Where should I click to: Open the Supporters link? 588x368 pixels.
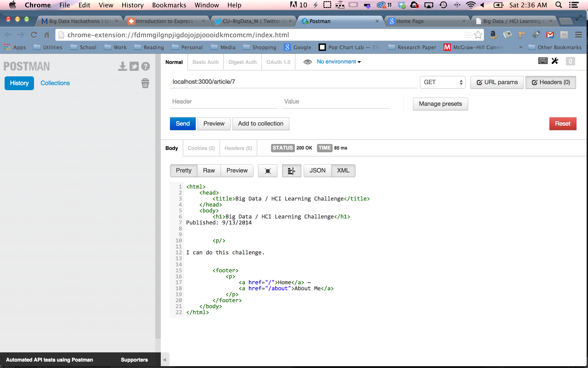click(134, 360)
